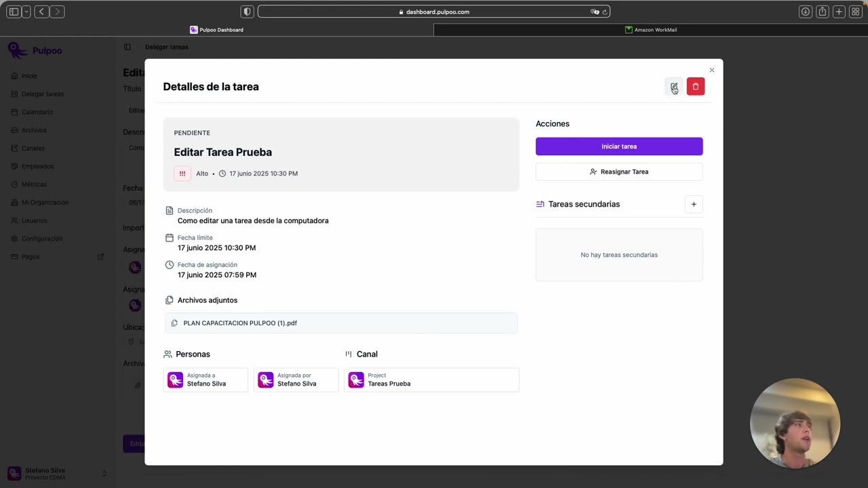Toggle the Safari sidebar button
The image size is (868, 488).
[x=13, y=12]
